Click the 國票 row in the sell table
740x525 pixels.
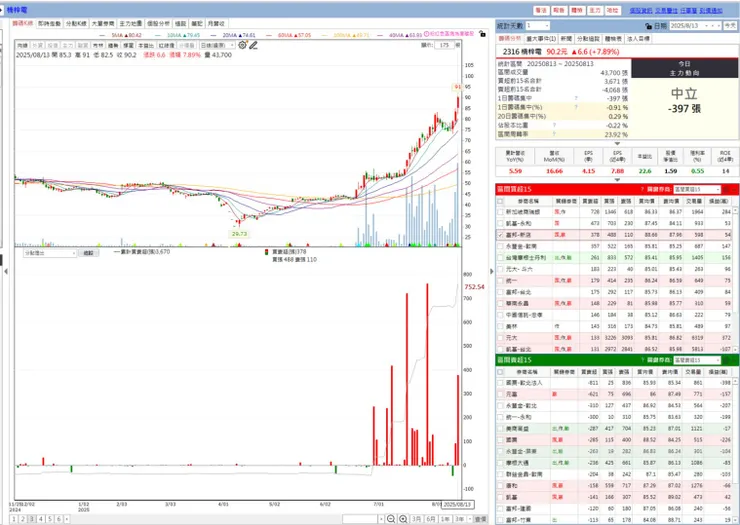point(614,440)
